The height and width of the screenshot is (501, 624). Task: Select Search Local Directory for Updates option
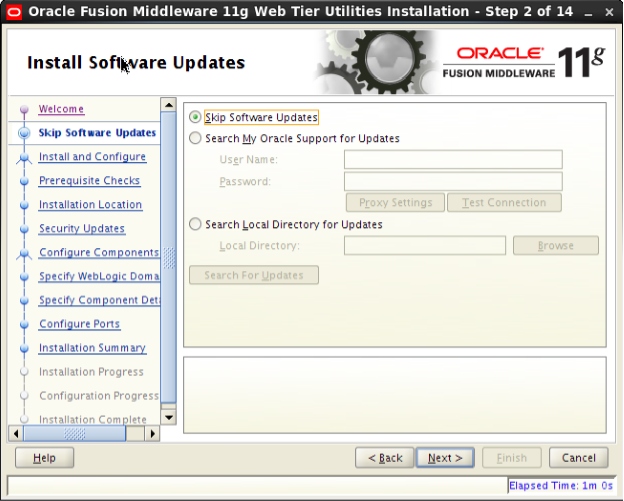click(x=195, y=224)
